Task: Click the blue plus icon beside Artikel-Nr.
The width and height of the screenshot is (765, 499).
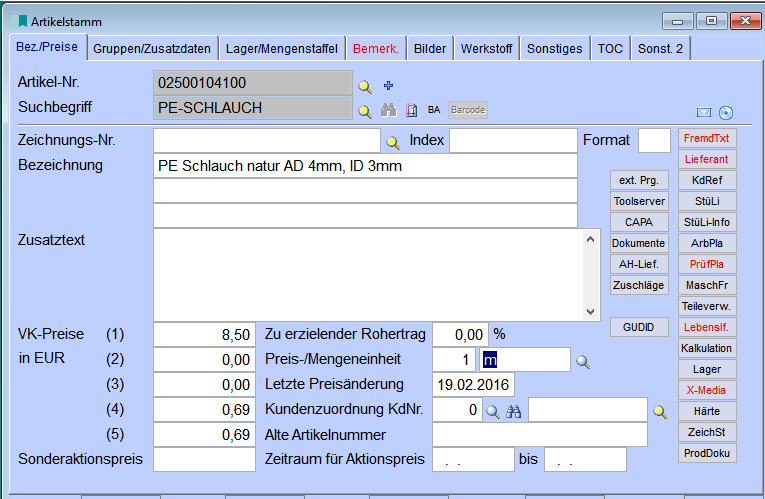Action: (x=389, y=86)
